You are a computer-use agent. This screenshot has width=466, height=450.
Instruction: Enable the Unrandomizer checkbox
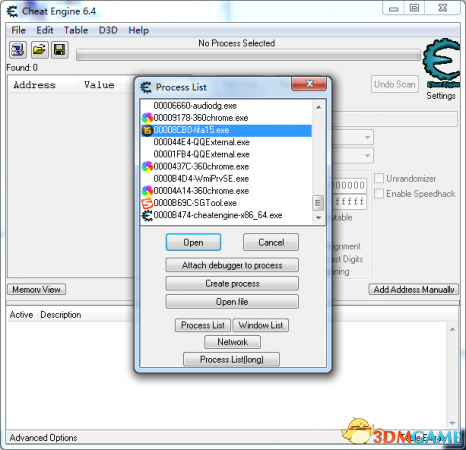coord(379,178)
